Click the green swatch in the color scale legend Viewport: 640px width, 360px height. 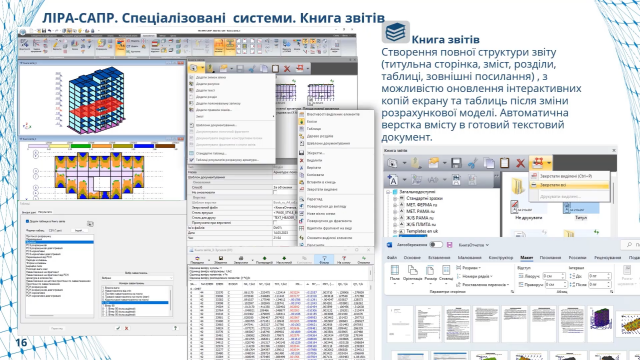click(80, 146)
